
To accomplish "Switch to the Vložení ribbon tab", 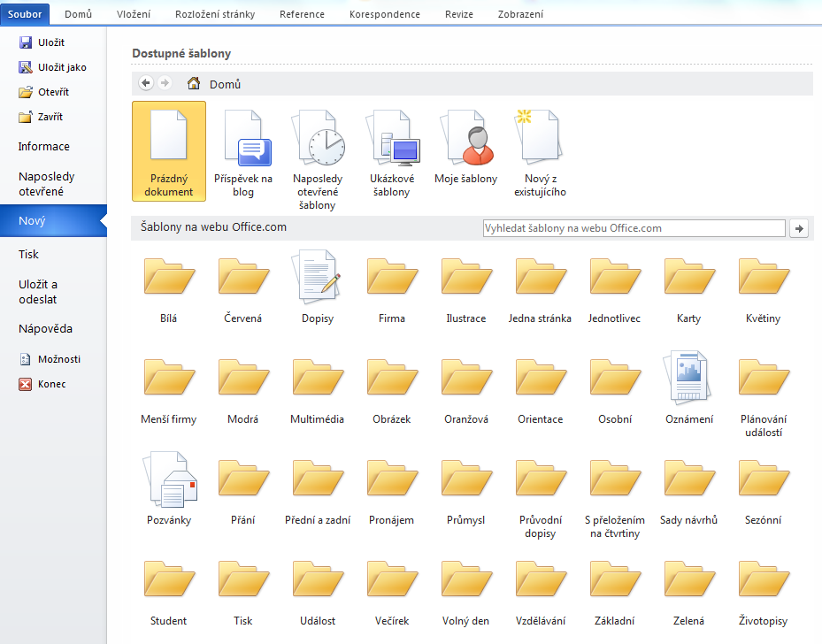I will coord(134,14).
